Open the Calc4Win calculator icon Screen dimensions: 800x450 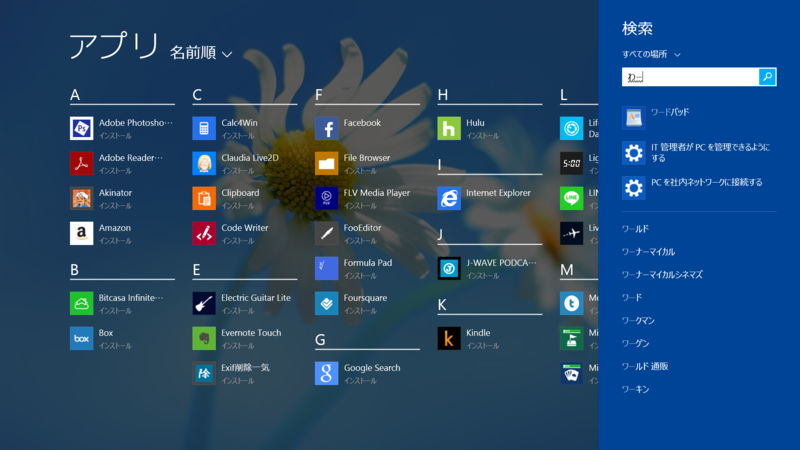click(x=204, y=128)
